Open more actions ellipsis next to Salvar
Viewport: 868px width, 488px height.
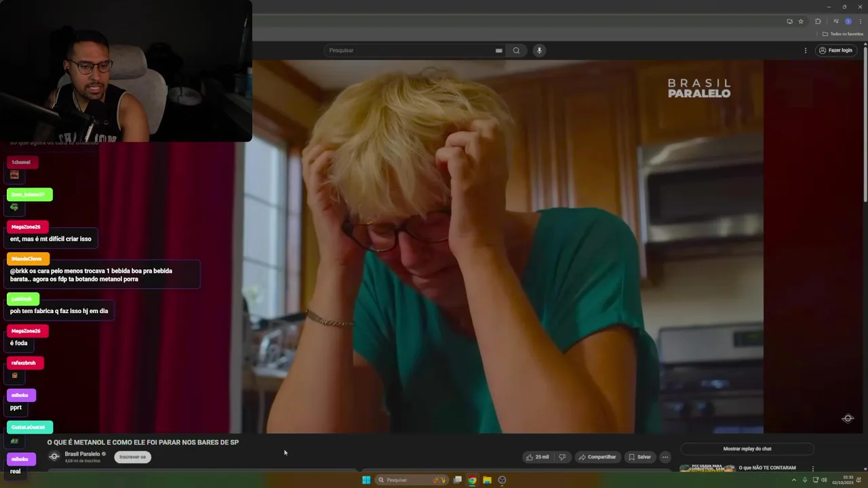click(x=665, y=457)
